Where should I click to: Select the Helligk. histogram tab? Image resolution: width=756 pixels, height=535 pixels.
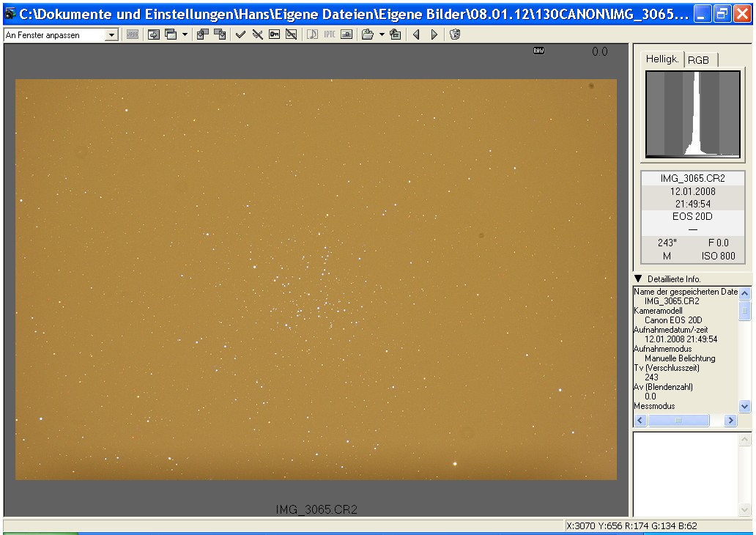click(663, 59)
